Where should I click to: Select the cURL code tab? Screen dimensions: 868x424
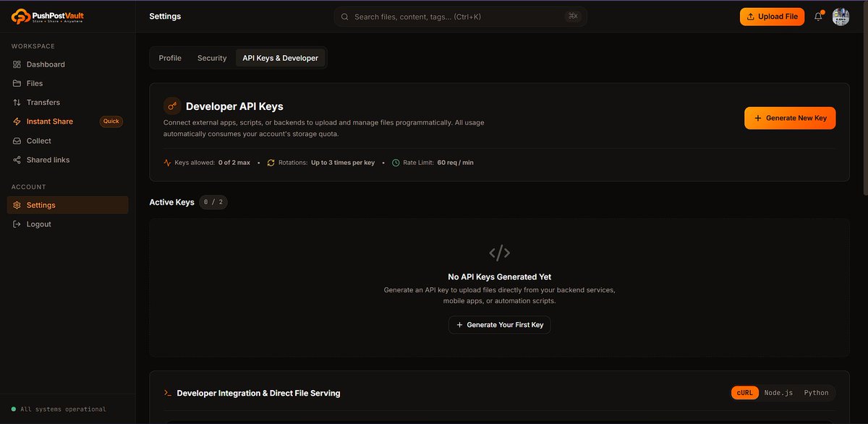(745, 393)
